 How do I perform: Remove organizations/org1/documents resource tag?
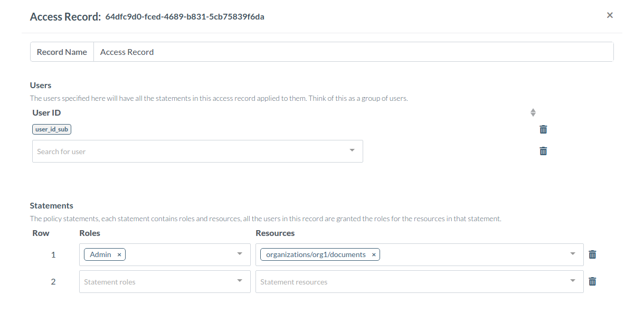coord(374,255)
